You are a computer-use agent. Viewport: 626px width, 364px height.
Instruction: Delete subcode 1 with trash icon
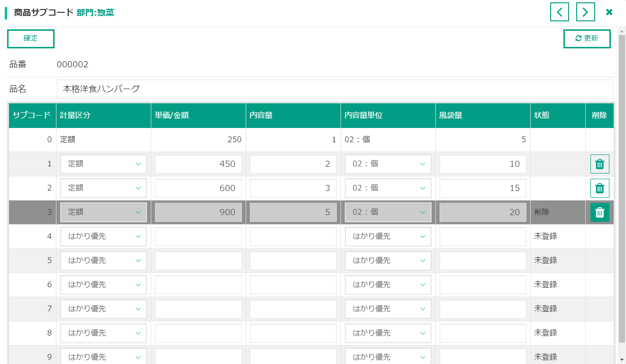(x=599, y=164)
